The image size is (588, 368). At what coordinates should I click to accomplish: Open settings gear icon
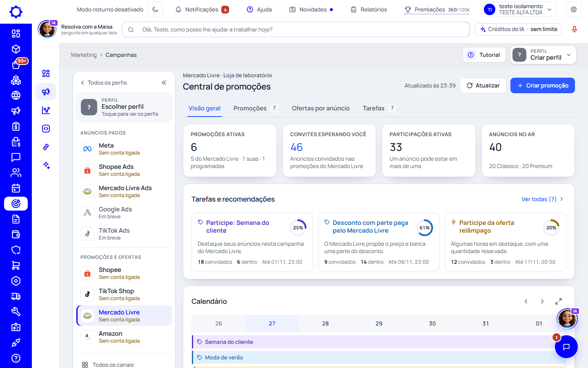(x=574, y=9)
